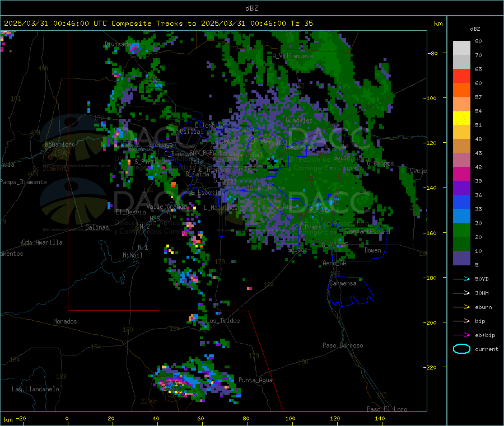Select the slate purple 5-10 dBZ swatch
504x426 pixels.
tap(461, 258)
